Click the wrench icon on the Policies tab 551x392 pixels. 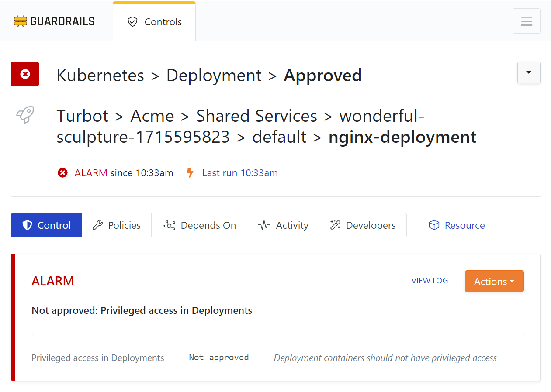pos(97,225)
